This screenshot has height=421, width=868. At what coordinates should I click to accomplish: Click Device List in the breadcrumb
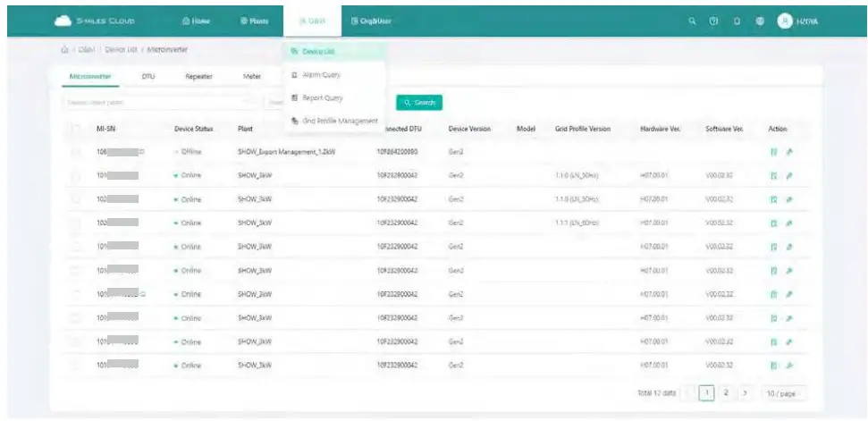pos(121,50)
